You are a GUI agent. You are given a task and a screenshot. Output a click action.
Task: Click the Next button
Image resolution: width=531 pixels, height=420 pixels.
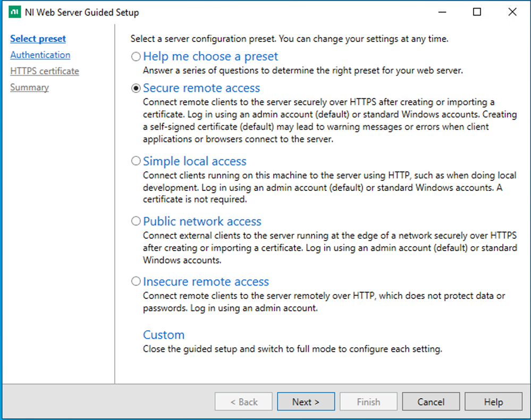306,402
